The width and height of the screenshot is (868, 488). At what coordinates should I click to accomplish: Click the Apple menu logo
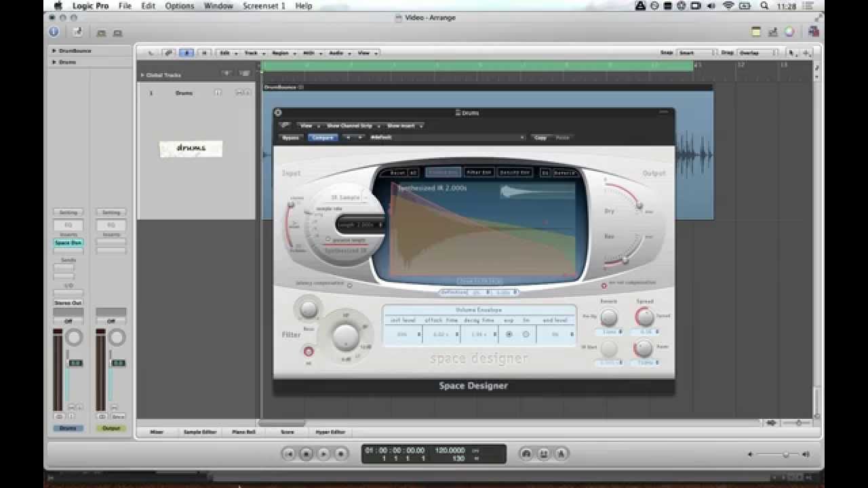[58, 5]
